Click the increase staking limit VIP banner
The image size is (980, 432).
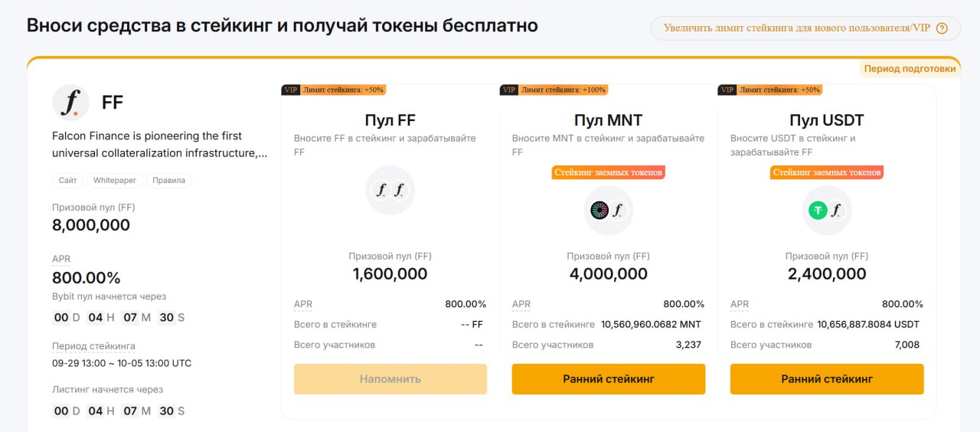pos(796,28)
